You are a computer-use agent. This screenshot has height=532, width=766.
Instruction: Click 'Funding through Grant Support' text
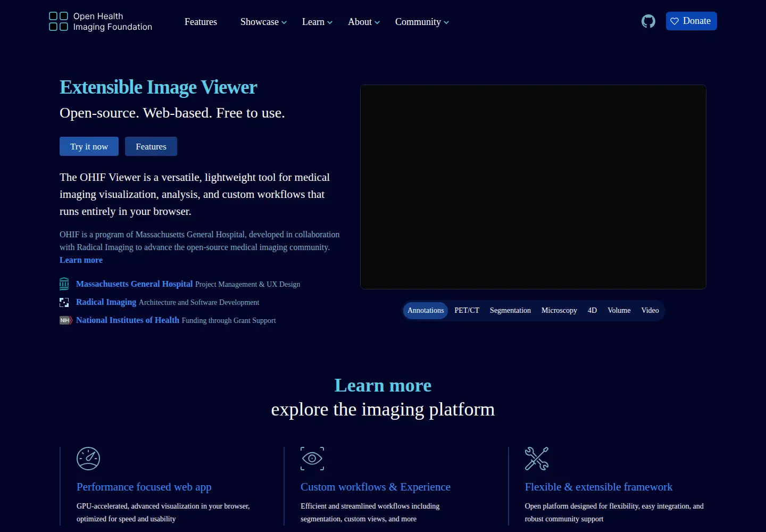pyautogui.click(x=229, y=321)
